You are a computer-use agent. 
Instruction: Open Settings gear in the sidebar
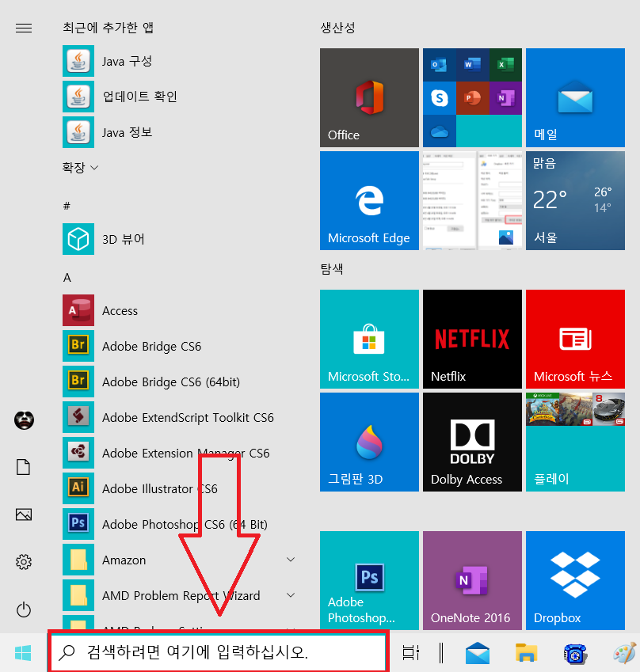click(x=24, y=562)
